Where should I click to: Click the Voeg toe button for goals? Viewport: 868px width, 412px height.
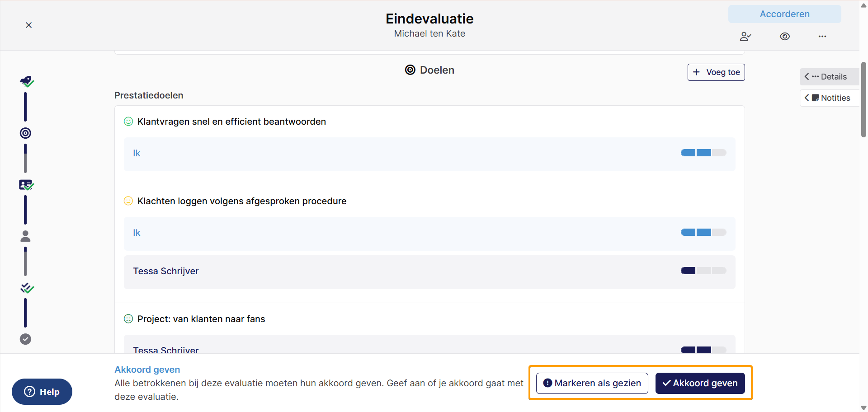[716, 72]
